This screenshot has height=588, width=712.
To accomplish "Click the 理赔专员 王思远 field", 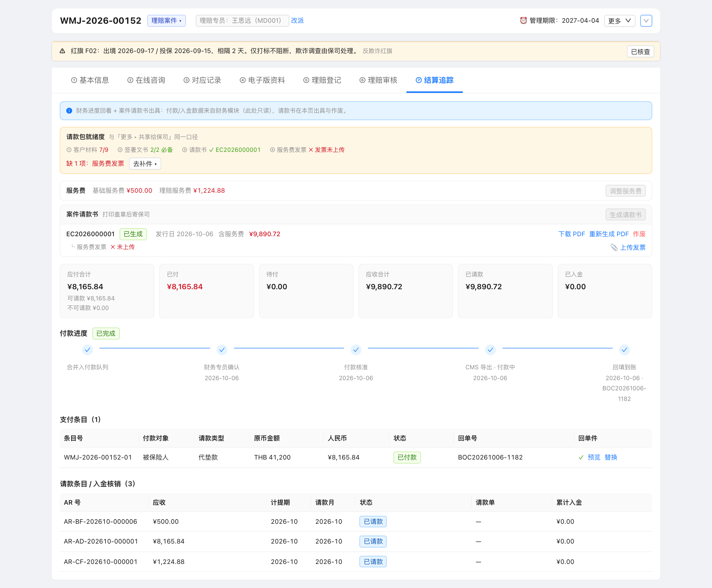I will pyautogui.click(x=242, y=21).
